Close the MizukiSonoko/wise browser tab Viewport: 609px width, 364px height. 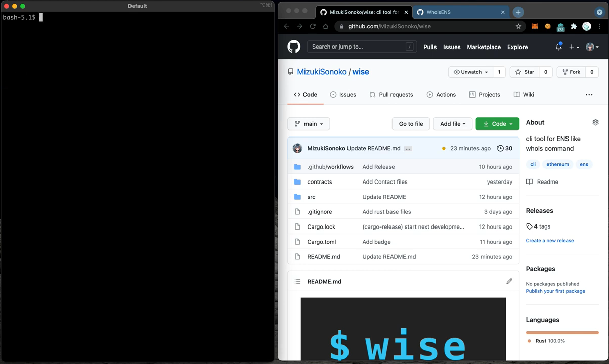tap(406, 12)
